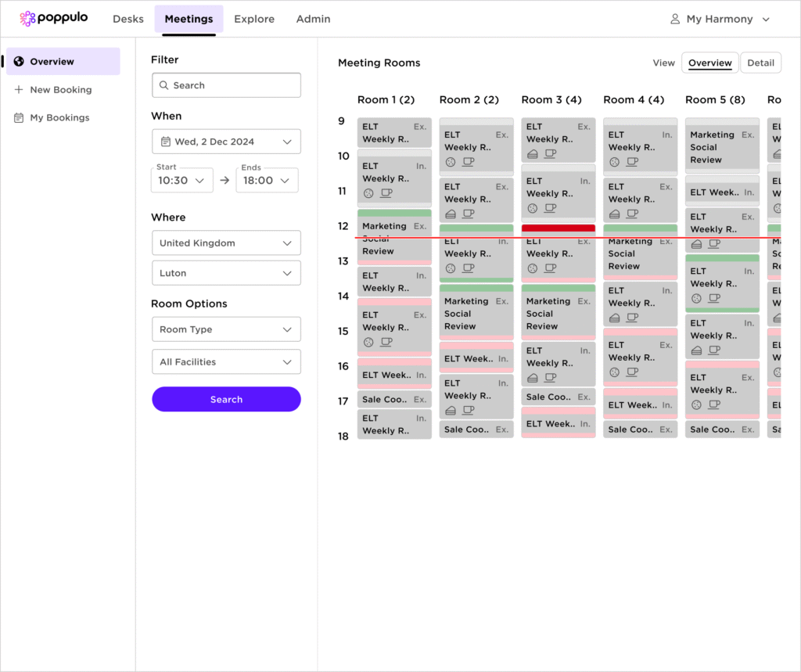Open the United Kingdom country dropdown
The height and width of the screenshot is (672, 801).
[x=226, y=243]
